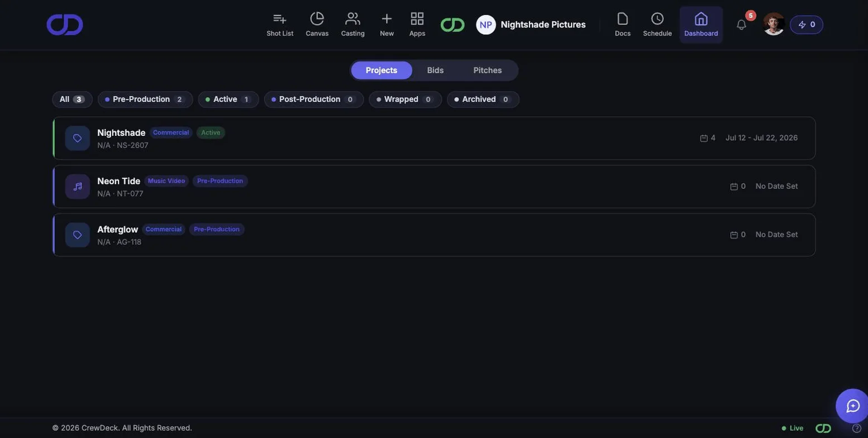Click Pre-Production badge on Neon Tide
The image size is (868, 438).
click(x=220, y=181)
